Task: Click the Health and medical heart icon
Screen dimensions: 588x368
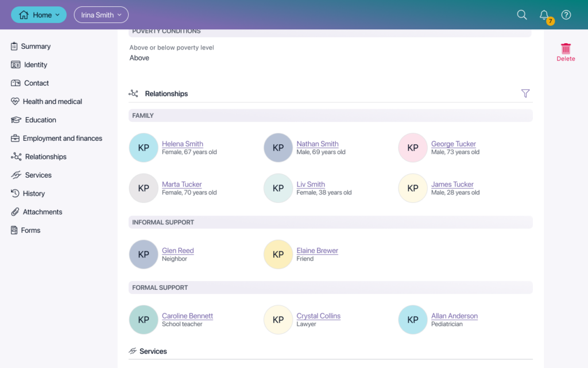Action: [x=15, y=101]
